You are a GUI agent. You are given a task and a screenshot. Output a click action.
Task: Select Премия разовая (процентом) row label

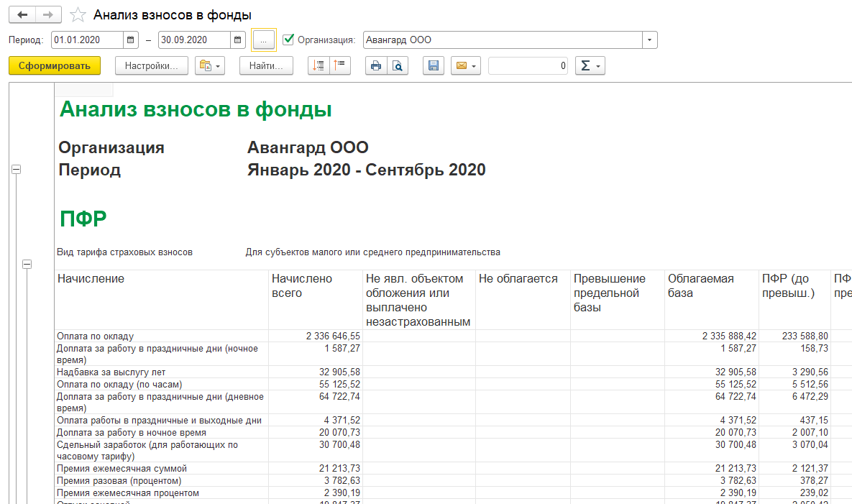coord(119,481)
